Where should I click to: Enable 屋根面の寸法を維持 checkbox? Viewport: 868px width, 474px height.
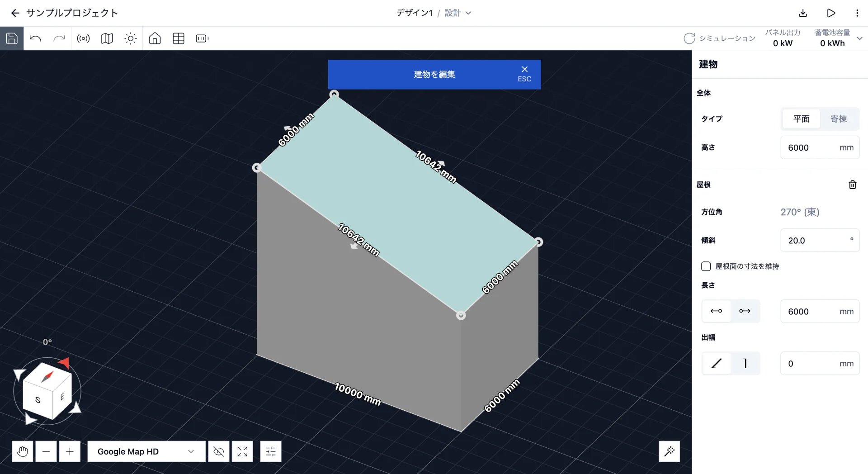point(706,266)
